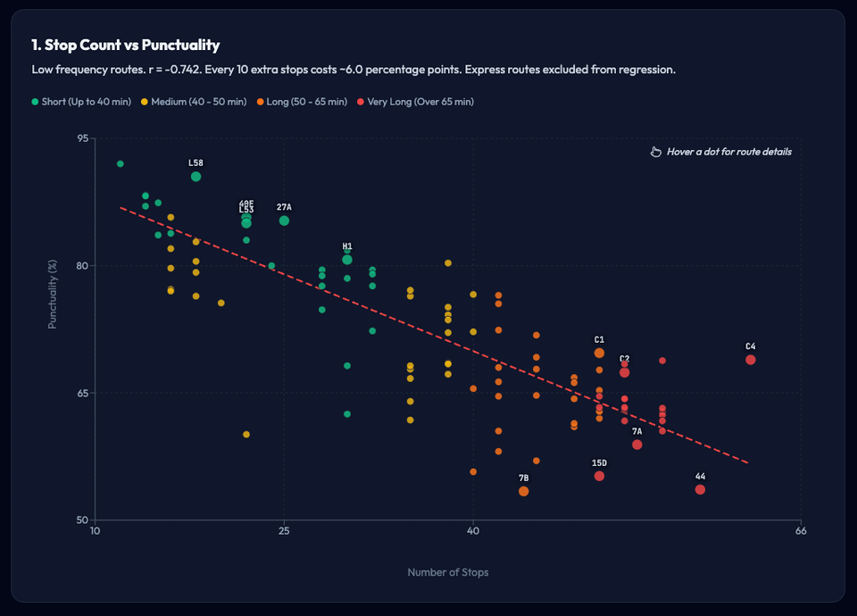Click the "Hover a dot for route details" hint
The width and height of the screenshot is (857, 616).
tap(728, 152)
